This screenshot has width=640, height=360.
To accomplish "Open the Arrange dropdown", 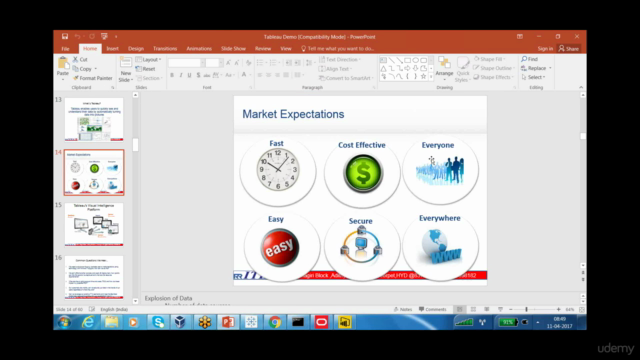I will click(444, 68).
